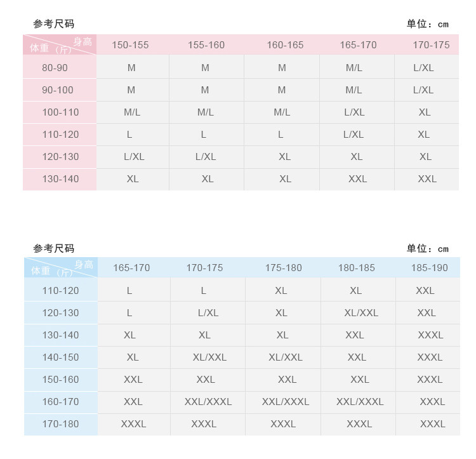This screenshot has height=459, width=476.
Task: Click the 140-150 weight row label
Action: 60,357
